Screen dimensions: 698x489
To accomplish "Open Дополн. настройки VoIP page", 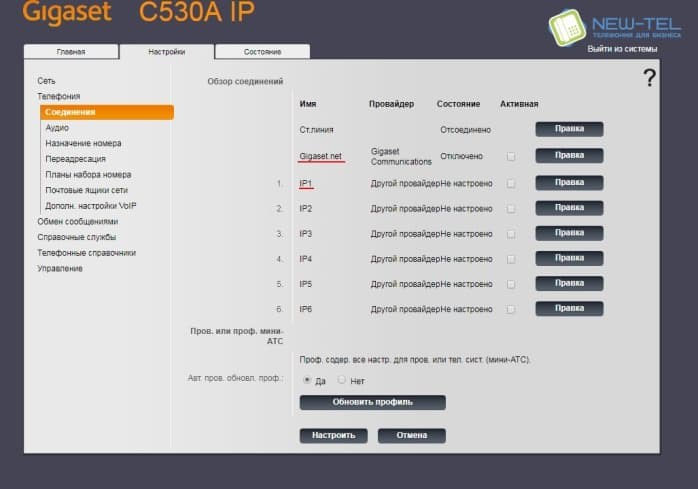I will click(91, 206).
